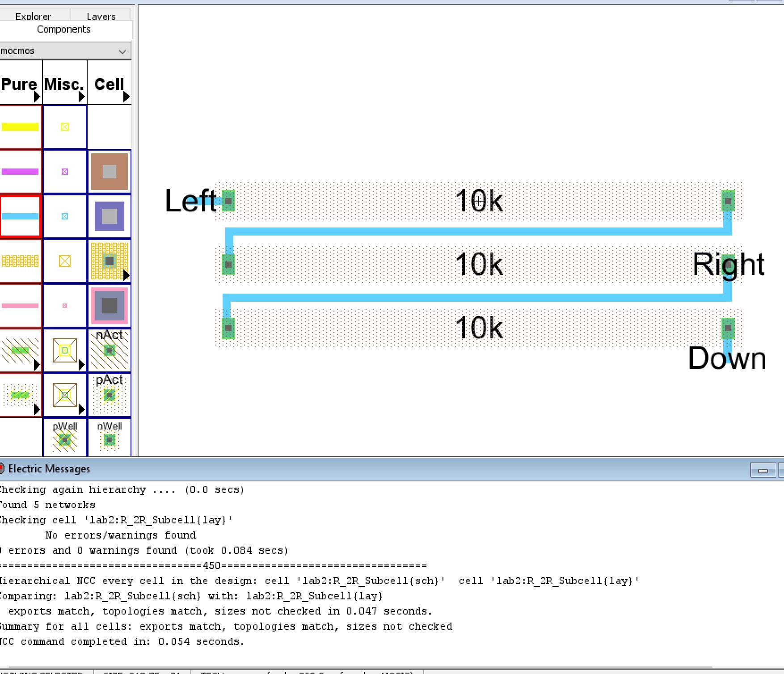
Task: Click the 'No errors/warnings found' message
Action: pyautogui.click(x=120, y=535)
